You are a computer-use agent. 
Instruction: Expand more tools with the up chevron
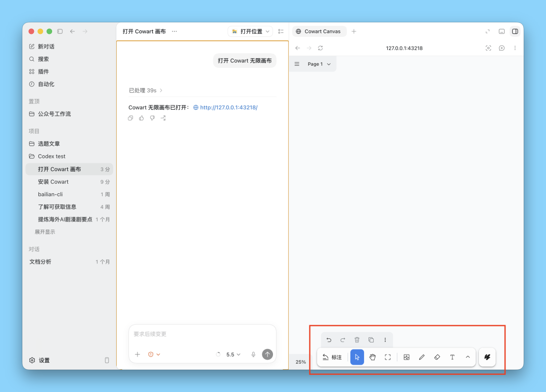point(468,357)
